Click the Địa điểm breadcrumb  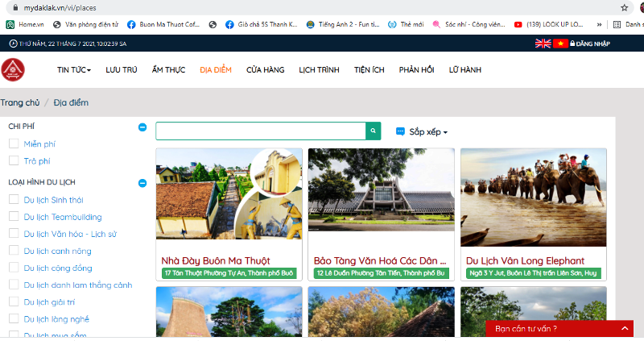point(71,102)
